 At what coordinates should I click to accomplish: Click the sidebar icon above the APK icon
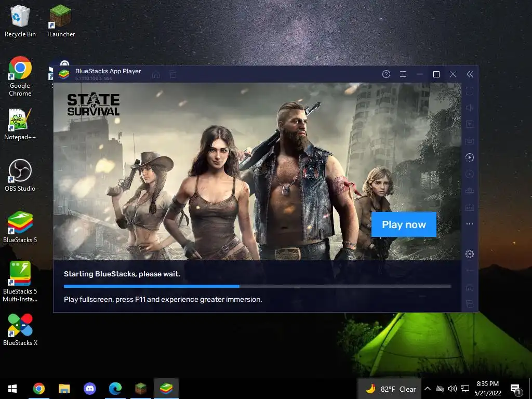point(470,191)
